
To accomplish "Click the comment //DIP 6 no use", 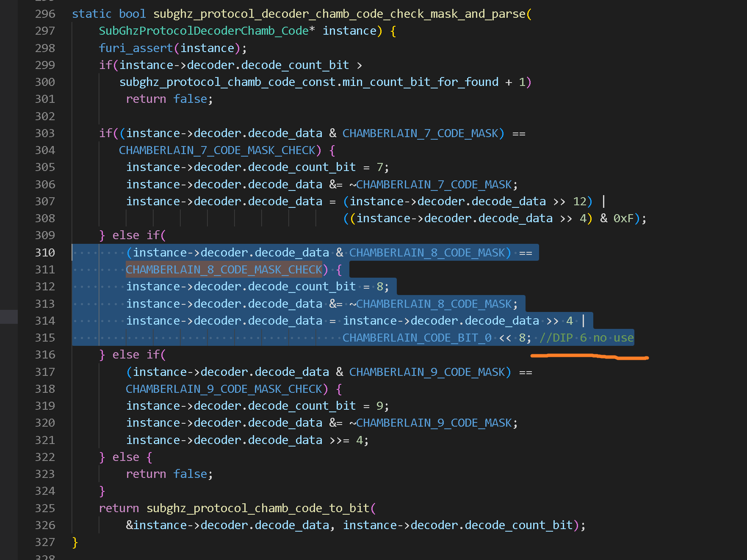I will tap(587, 337).
